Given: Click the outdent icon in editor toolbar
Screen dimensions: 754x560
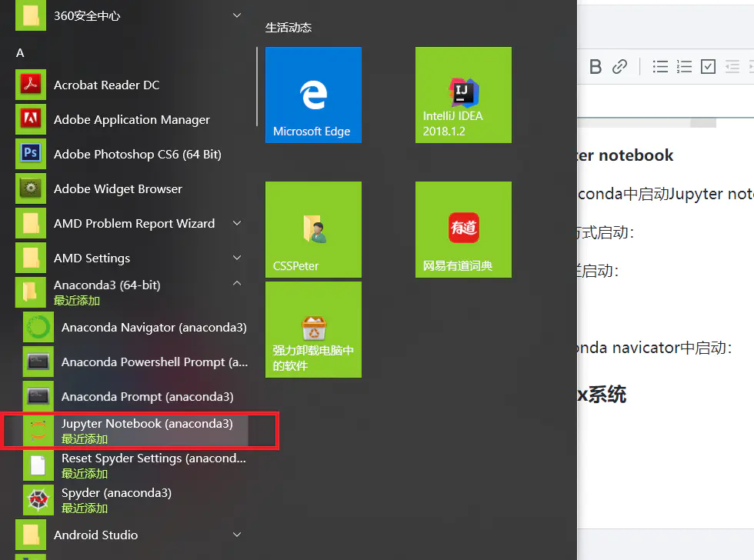Looking at the screenshot, I should tap(732, 66).
